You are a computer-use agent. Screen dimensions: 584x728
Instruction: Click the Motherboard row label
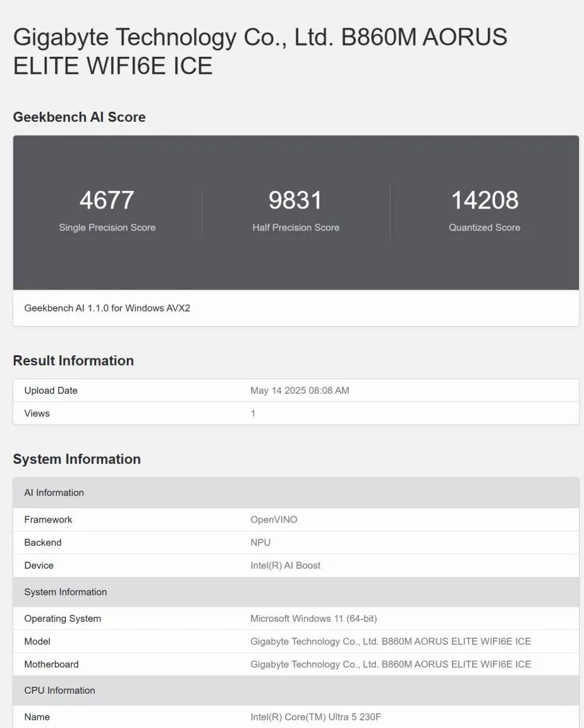[x=52, y=664]
